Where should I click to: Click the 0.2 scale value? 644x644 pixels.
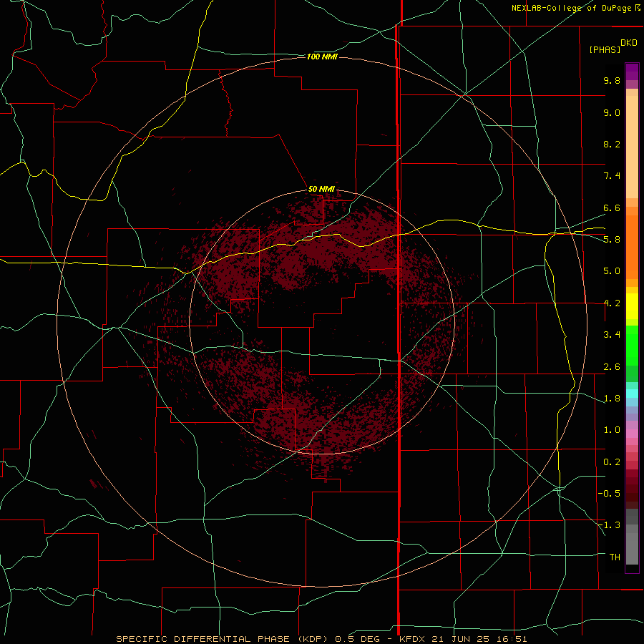[612, 462]
